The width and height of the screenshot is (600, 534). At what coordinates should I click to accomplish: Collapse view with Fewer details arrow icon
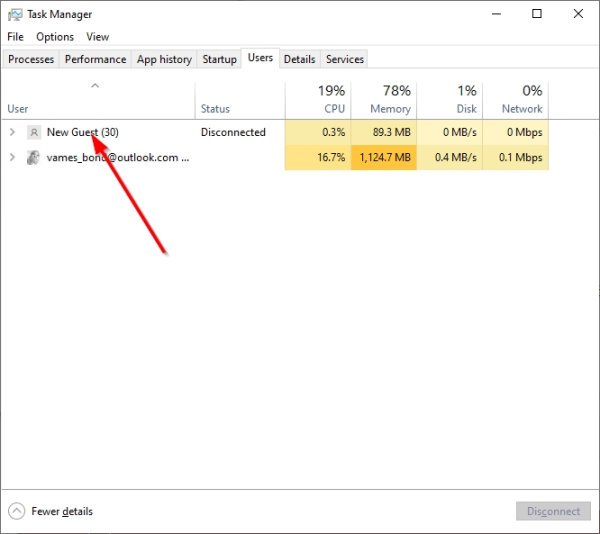[x=16, y=511]
